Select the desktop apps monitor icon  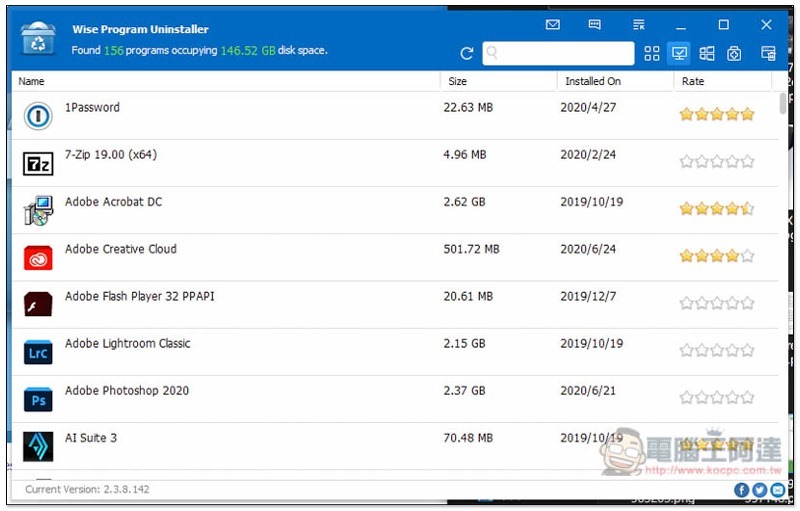[679, 54]
